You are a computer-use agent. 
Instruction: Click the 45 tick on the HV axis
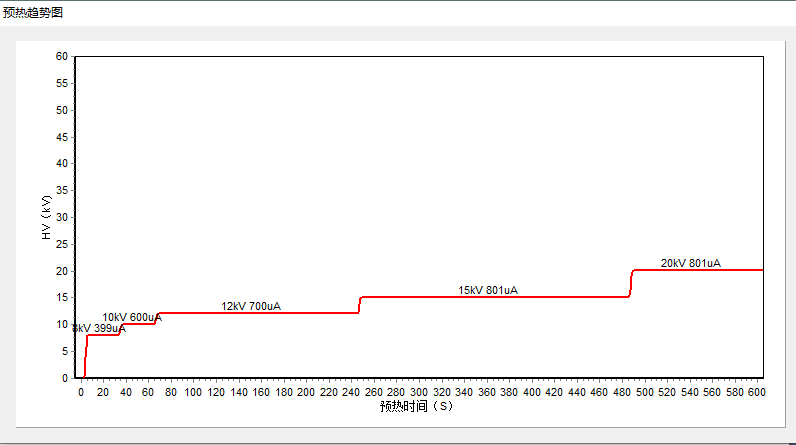(61, 137)
